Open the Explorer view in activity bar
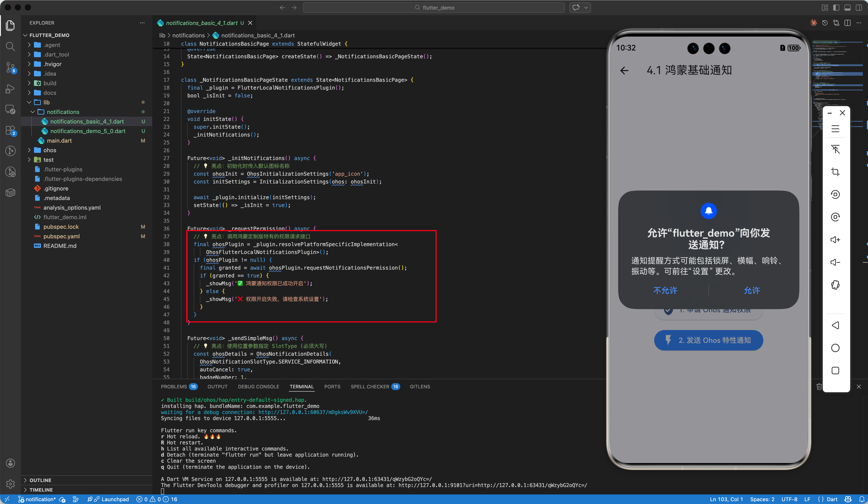This screenshot has width=868, height=504. [10, 25]
